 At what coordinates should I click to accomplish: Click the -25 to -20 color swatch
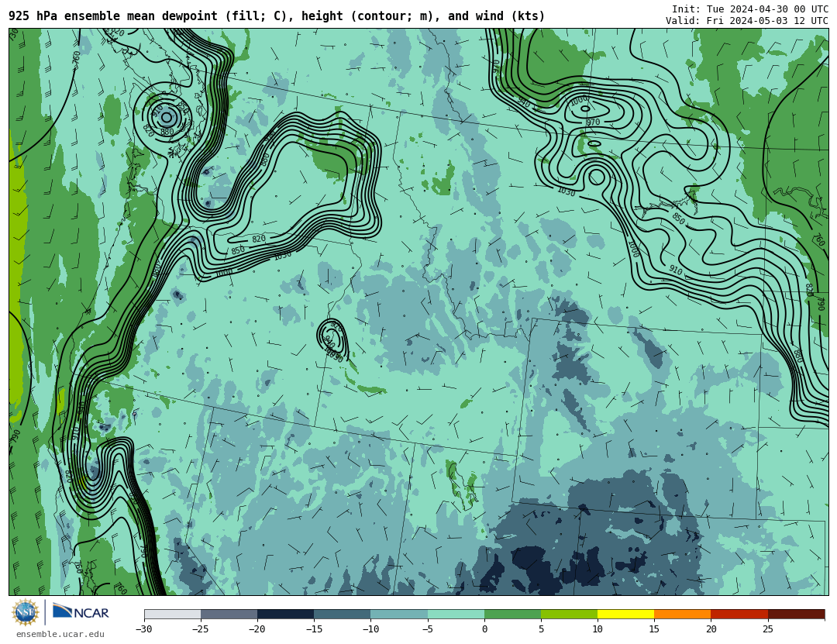point(229,614)
